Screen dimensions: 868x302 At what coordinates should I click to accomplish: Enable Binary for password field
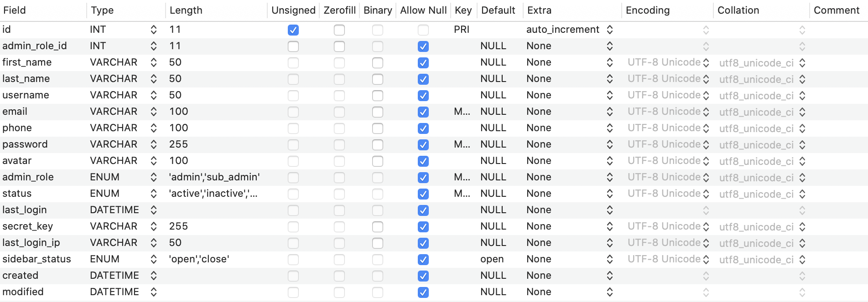pyautogui.click(x=378, y=145)
